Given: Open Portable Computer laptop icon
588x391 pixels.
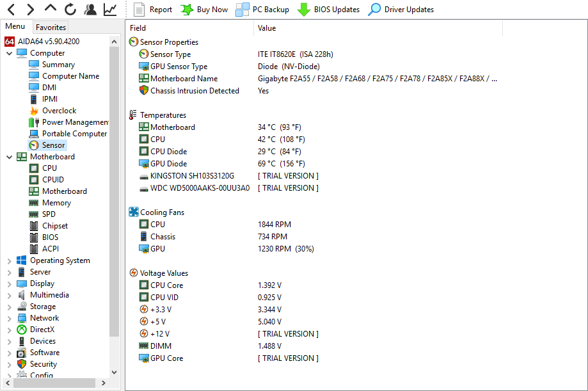Looking at the screenshot, I should [34, 134].
